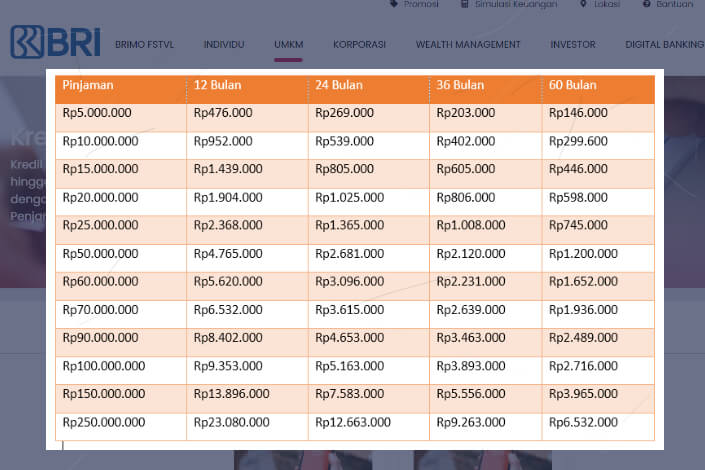Select the Rp60.000.000 loan cell
Viewport: 705px width, 470px height.
pos(121,286)
